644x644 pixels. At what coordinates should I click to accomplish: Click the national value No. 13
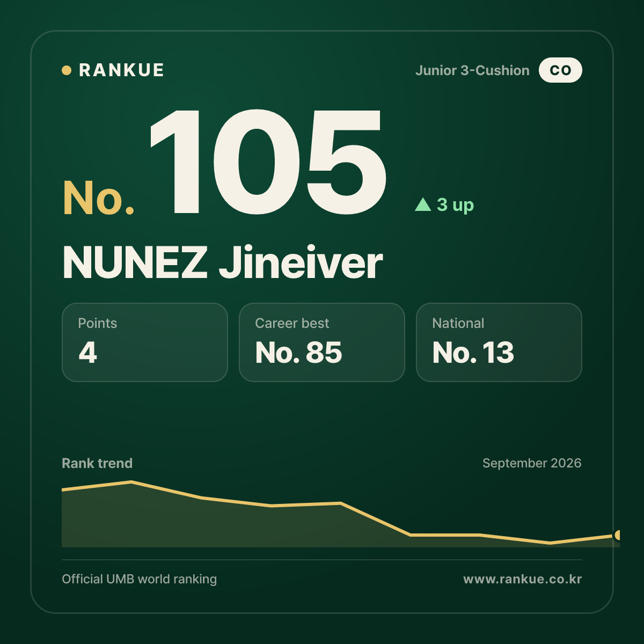[473, 353]
